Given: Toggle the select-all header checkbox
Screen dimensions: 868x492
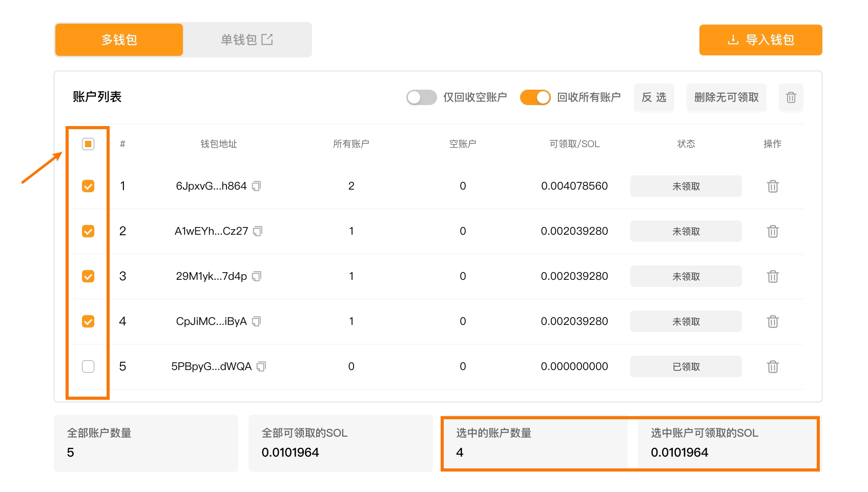Looking at the screenshot, I should [88, 144].
